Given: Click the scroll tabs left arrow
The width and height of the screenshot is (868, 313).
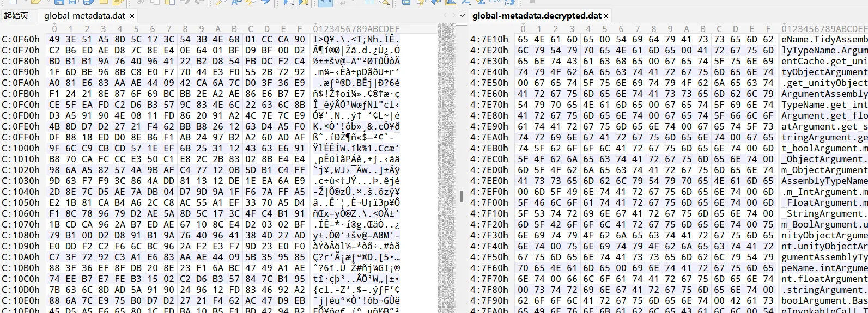Looking at the screenshot, I should 445,15.
